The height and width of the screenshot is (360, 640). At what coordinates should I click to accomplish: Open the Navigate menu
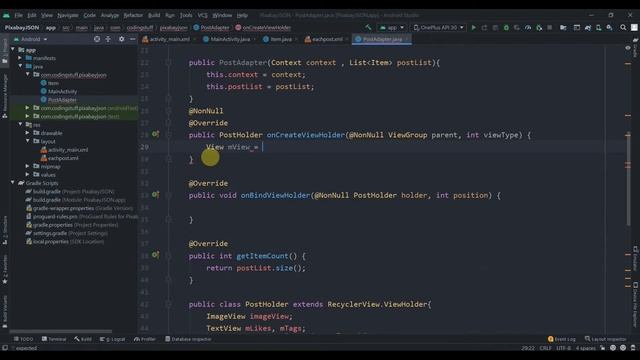68,15
